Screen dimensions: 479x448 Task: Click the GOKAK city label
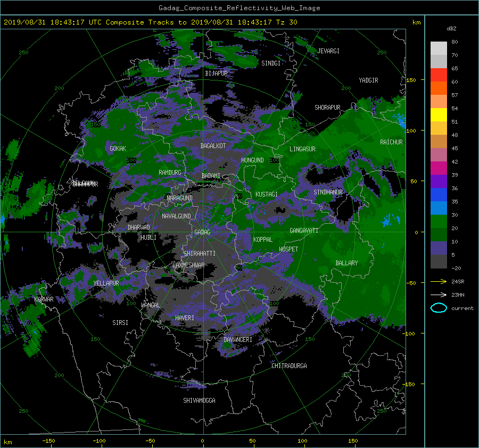118,148
